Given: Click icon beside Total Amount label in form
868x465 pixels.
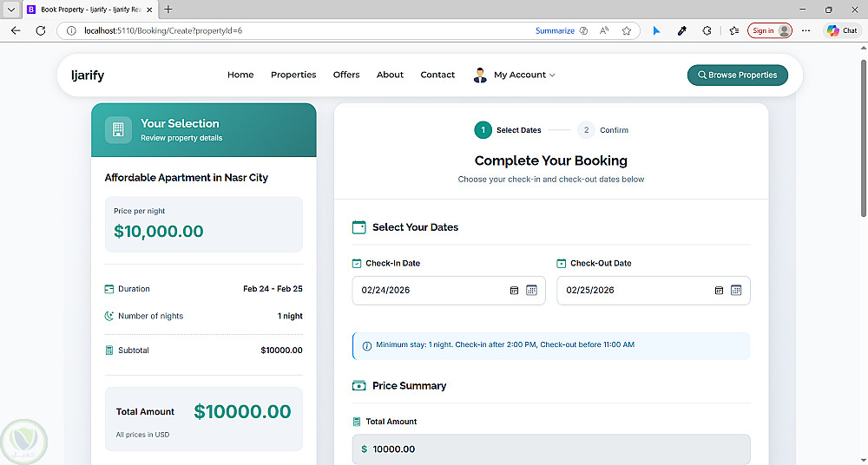Looking at the screenshot, I should pyautogui.click(x=357, y=422).
